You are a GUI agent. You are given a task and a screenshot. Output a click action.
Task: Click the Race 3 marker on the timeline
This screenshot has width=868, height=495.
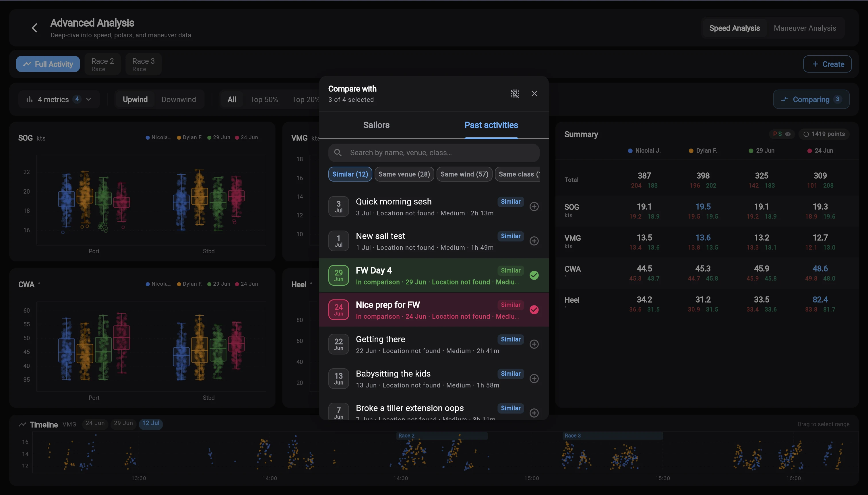pos(613,436)
